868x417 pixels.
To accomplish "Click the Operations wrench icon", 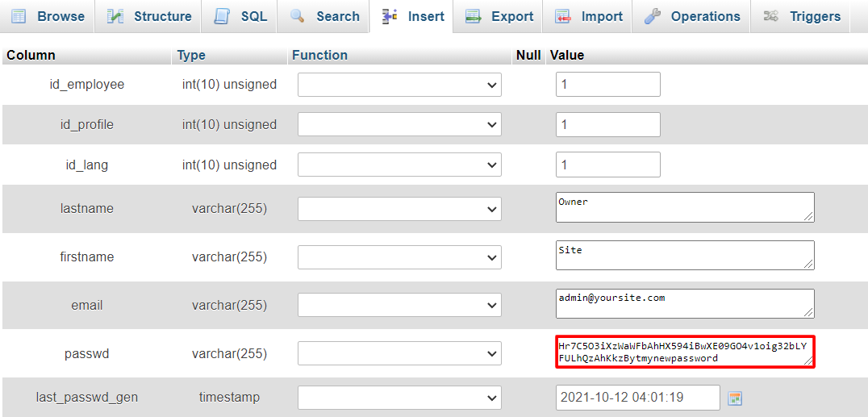I will (653, 16).
